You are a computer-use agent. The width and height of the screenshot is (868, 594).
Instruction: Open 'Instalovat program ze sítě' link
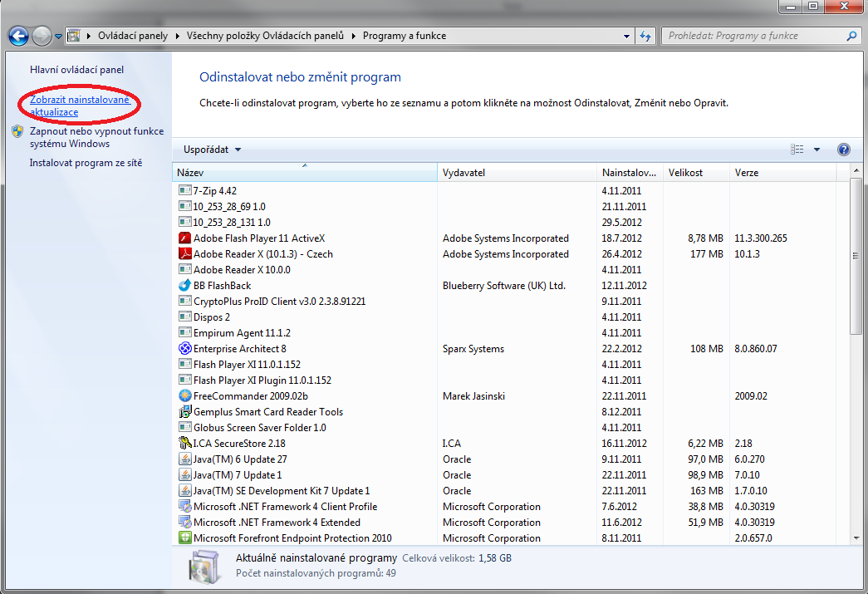[x=86, y=163]
